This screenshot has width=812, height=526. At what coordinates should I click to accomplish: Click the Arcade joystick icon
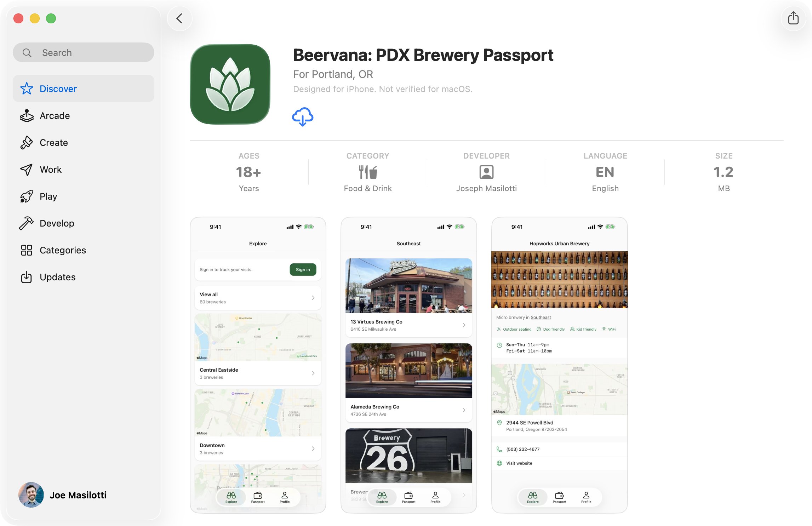coord(27,116)
